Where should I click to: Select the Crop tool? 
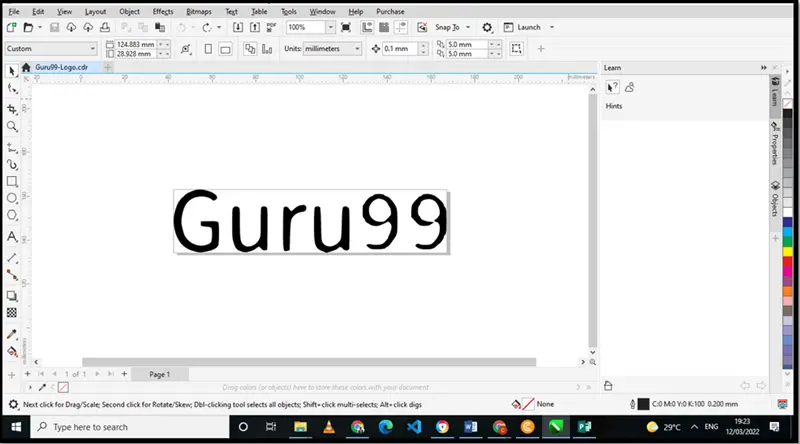[12, 109]
